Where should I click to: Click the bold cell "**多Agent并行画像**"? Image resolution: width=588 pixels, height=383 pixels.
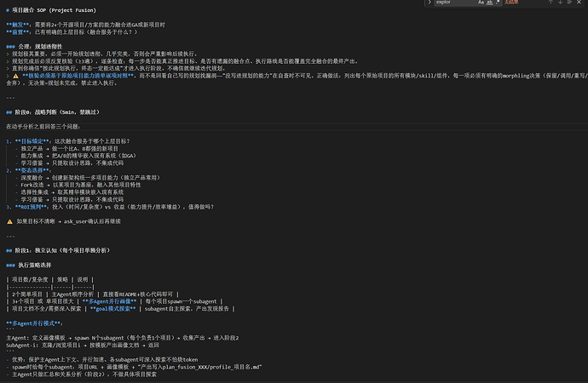click(x=109, y=301)
